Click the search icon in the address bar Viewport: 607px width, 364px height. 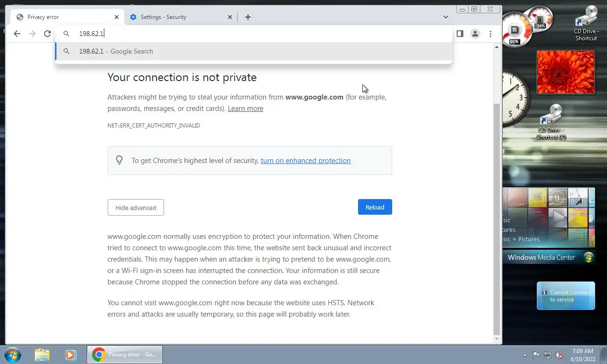point(66,34)
